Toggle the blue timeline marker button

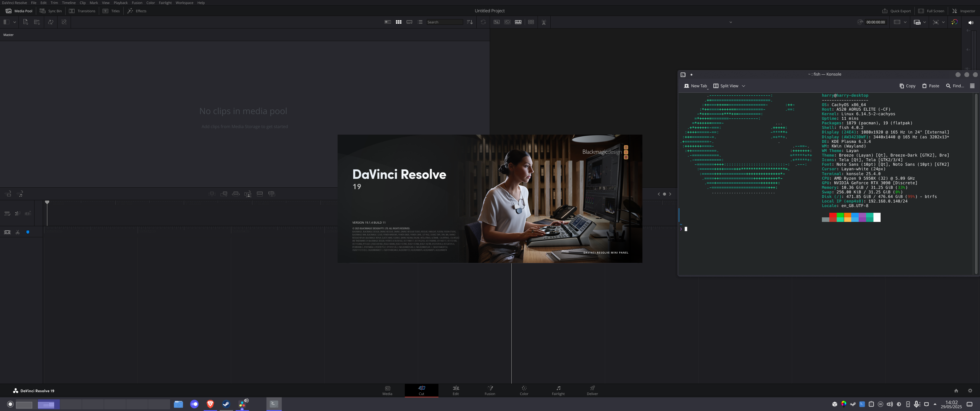click(x=28, y=232)
